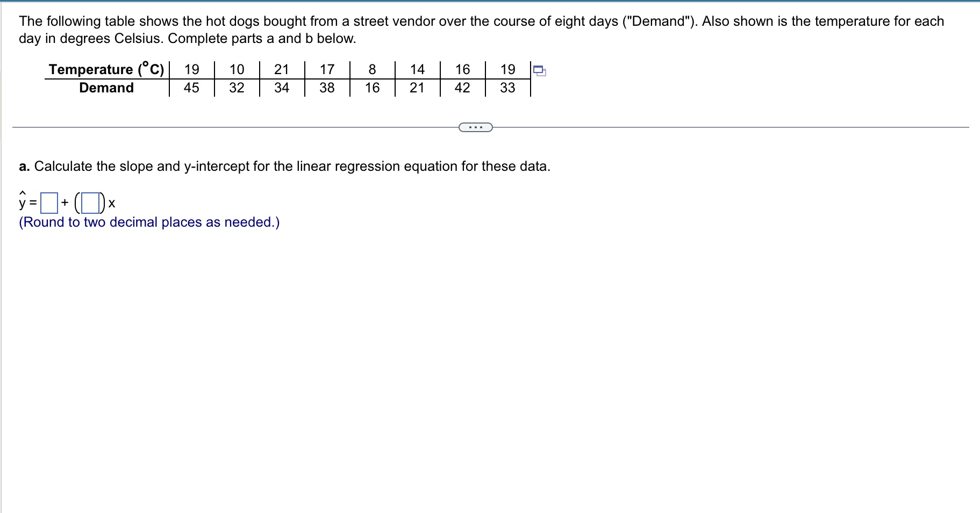Select the demand value 33
The height and width of the screenshot is (513, 980).
506,88
